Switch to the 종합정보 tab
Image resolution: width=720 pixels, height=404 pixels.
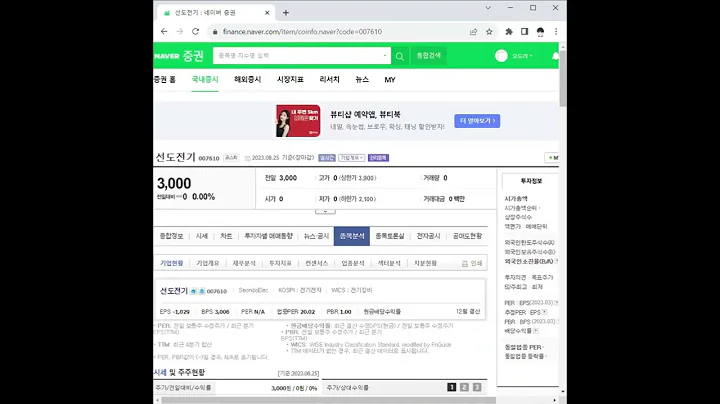pos(171,236)
